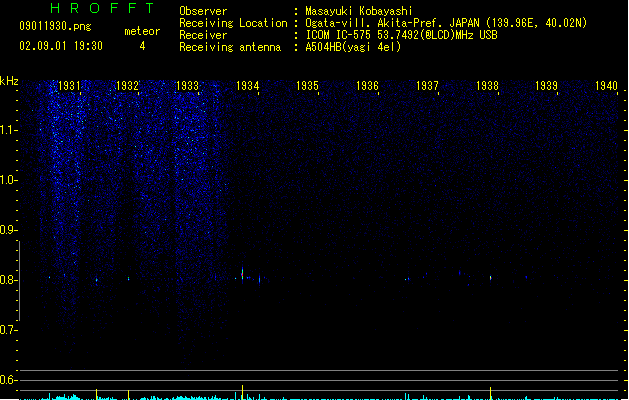The image size is (629, 400).
Task: Click the Receiving antenna label
Action: pos(230,47)
